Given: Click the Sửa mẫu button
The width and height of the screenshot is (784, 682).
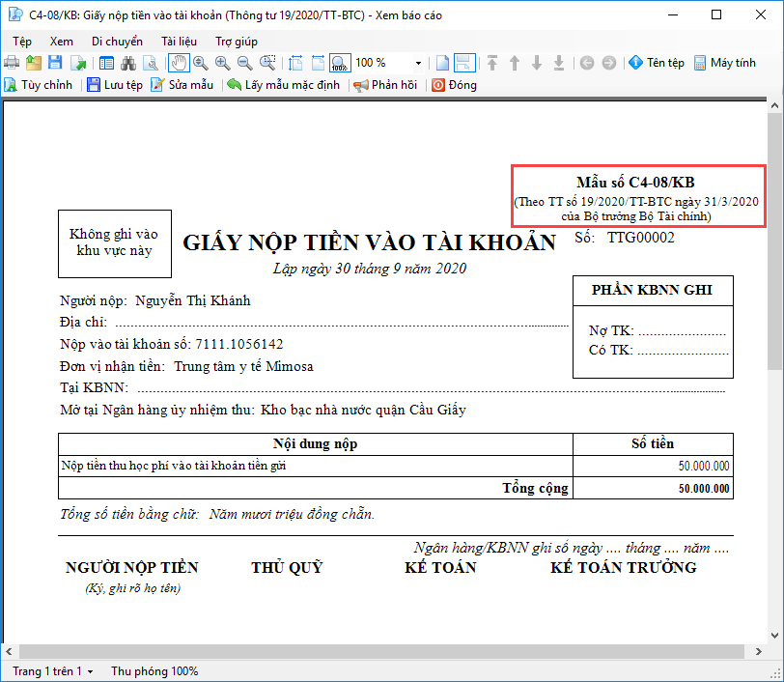Looking at the screenshot, I should [x=182, y=85].
